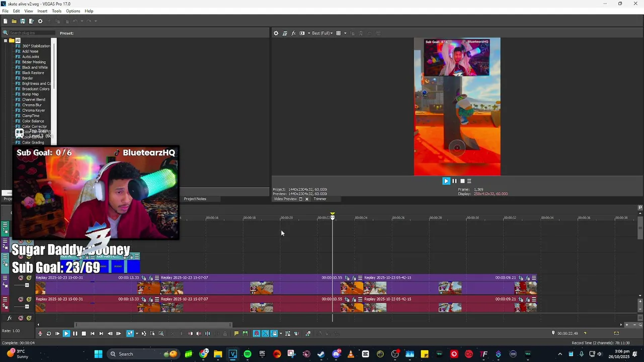Switch to the Project Notes tab
The width and height of the screenshot is (644, 362).
(x=195, y=199)
